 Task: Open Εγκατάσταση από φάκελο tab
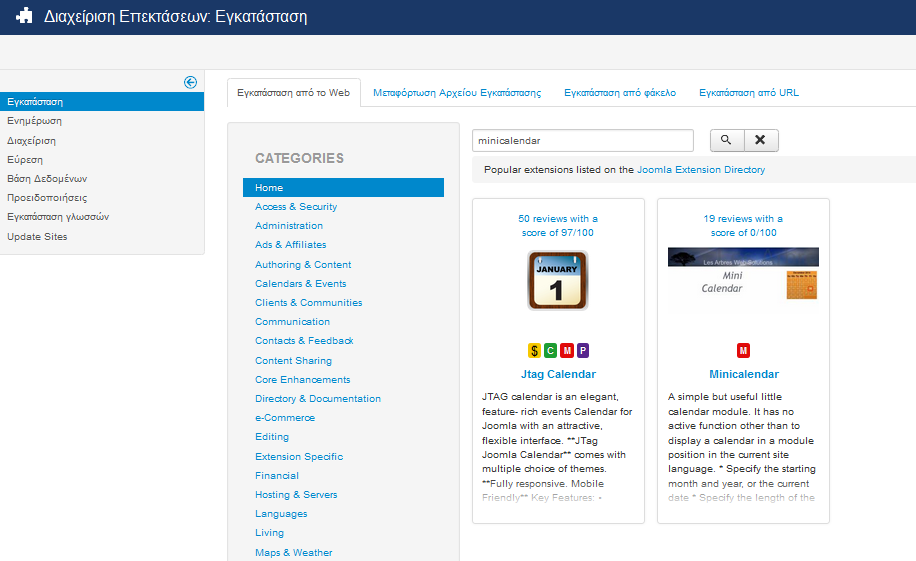[x=620, y=93]
